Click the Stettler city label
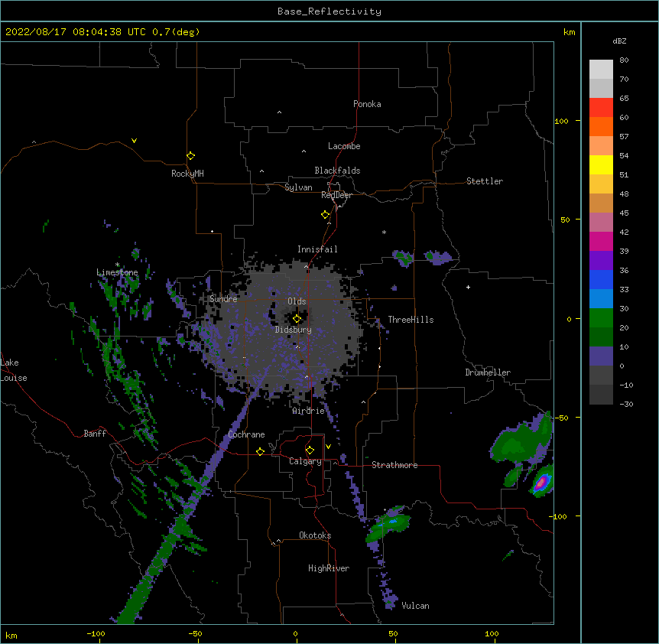659x644 pixels. pos(485,181)
